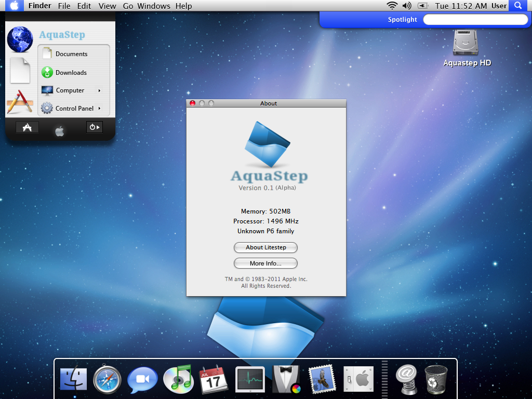Screen dimensions: 532x399
Task: Open System Preferences switch icon in dock
Action: [358, 379]
